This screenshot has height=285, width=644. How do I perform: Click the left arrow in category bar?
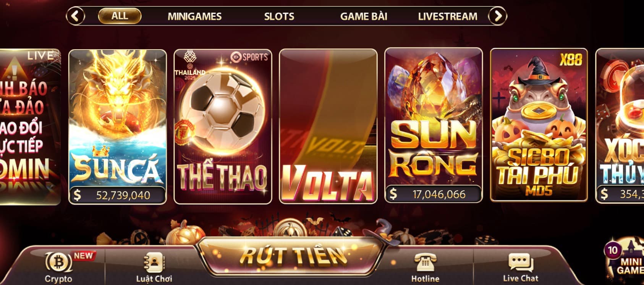click(76, 16)
